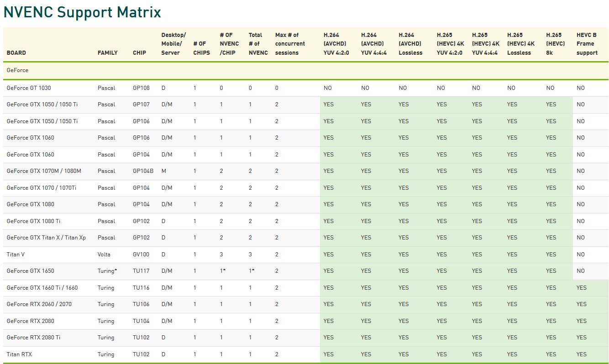Click the GeForce RTX 2060 / 2070 cell
This screenshot has width=609, height=364.
coord(39,304)
